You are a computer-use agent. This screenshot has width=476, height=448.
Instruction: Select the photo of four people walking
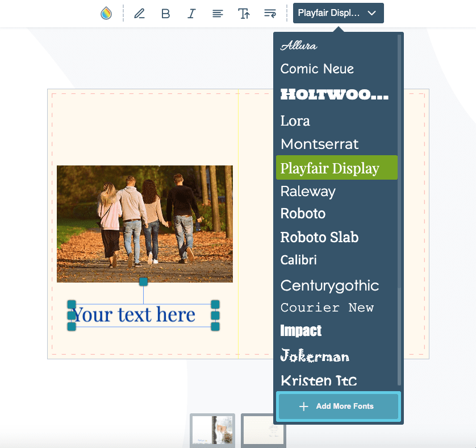click(145, 224)
